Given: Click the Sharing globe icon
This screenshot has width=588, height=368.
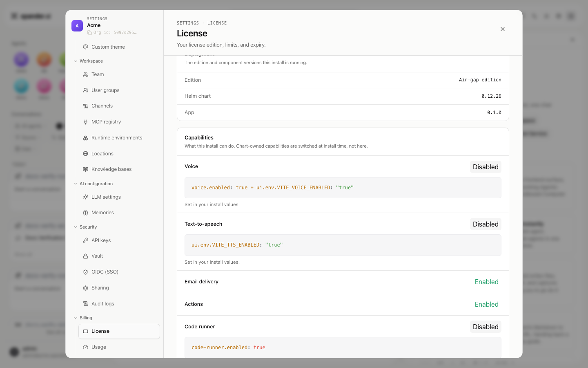Looking at the screenshot, I should [x=86, y=288].
